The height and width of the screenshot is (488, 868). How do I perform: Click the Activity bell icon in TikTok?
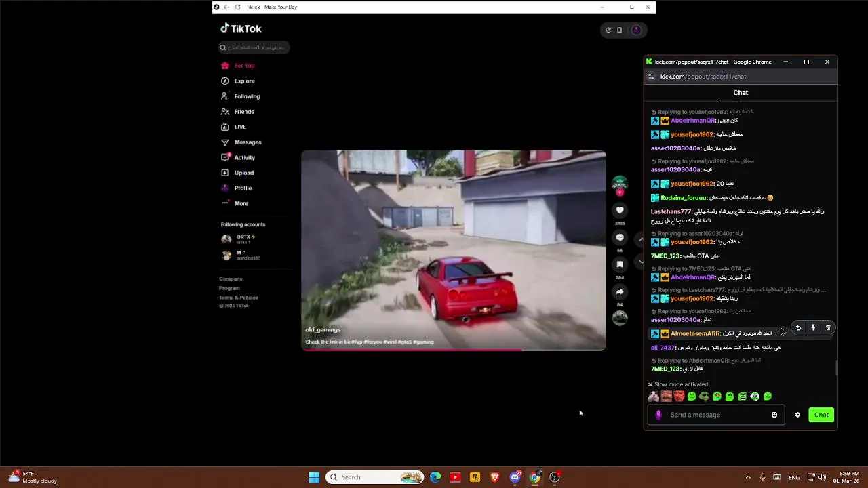[x=225, y=157]
